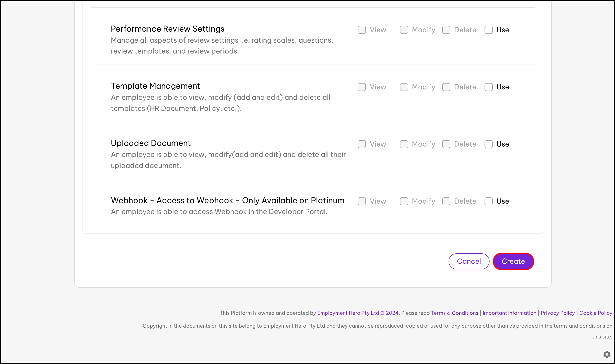Enable Use for Template Management
The height and width of the screenshot is (364, 615).
coord(488,87)
